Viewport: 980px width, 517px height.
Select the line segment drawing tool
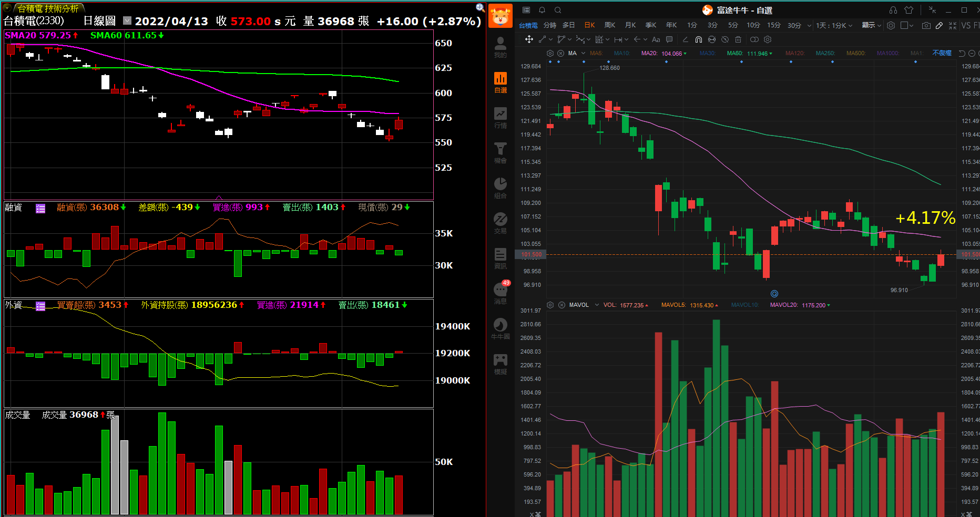point(543,39)
